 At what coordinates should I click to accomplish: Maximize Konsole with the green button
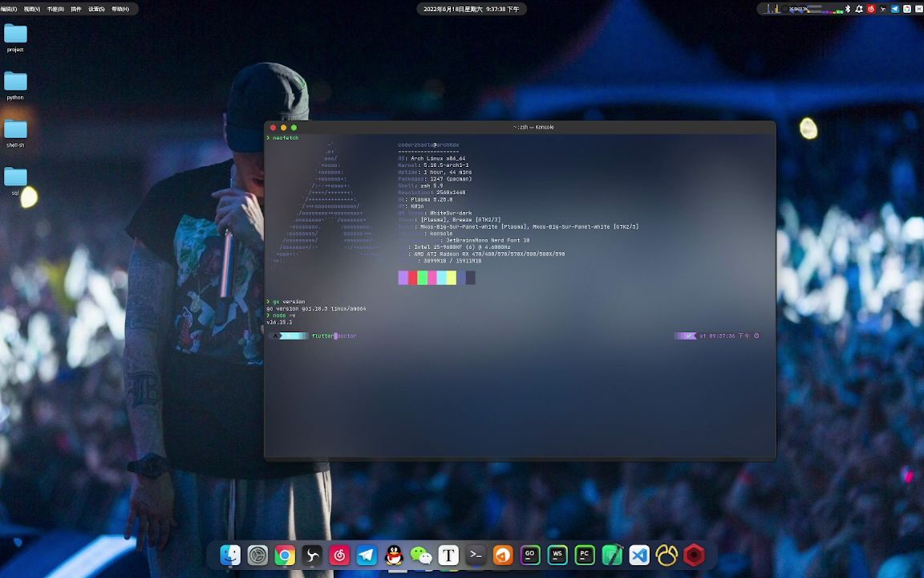pos(294,128)
